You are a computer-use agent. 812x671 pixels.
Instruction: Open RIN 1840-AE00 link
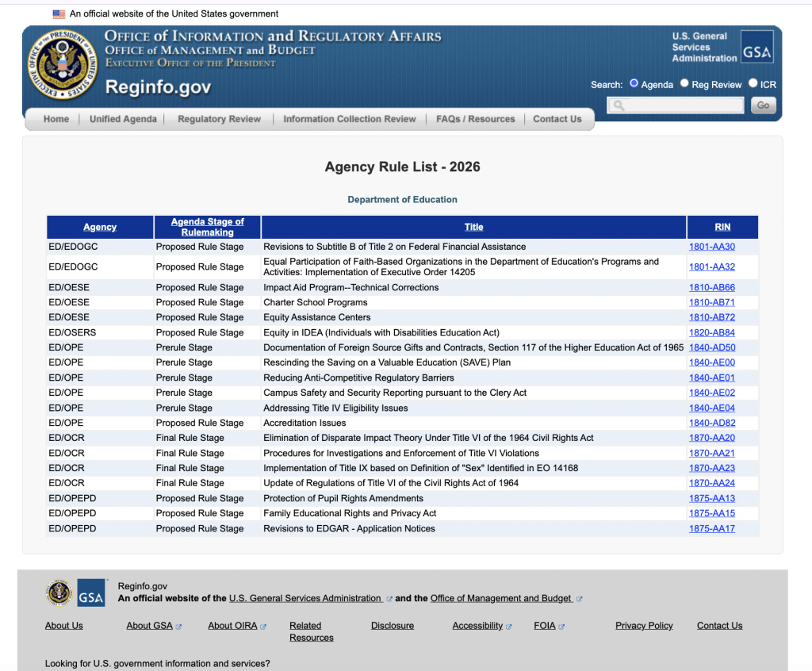tap(711, 362)
